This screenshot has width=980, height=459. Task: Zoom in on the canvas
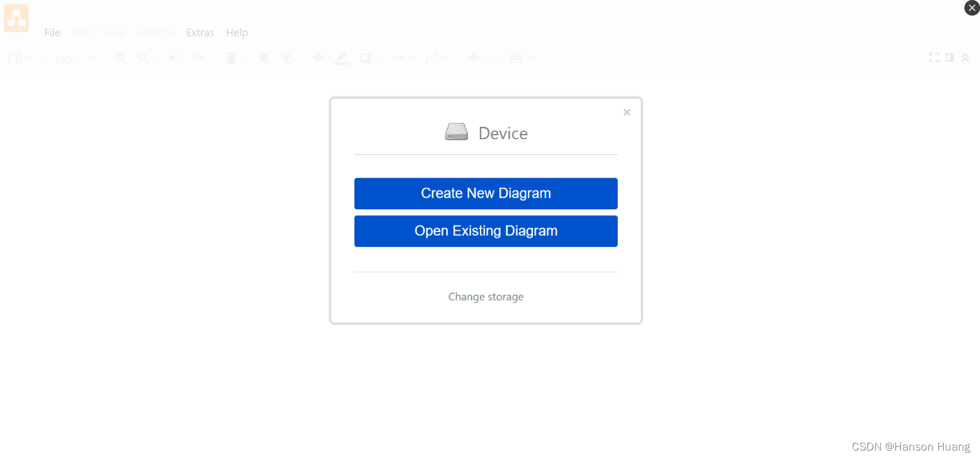coord(120,58)
